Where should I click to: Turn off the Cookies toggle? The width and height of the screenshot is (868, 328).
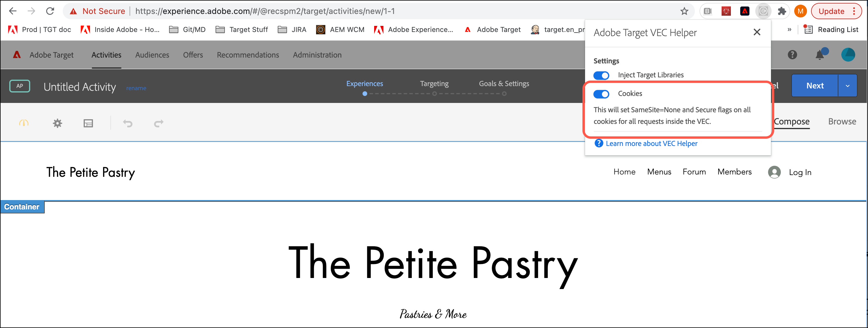coord(601,94)
